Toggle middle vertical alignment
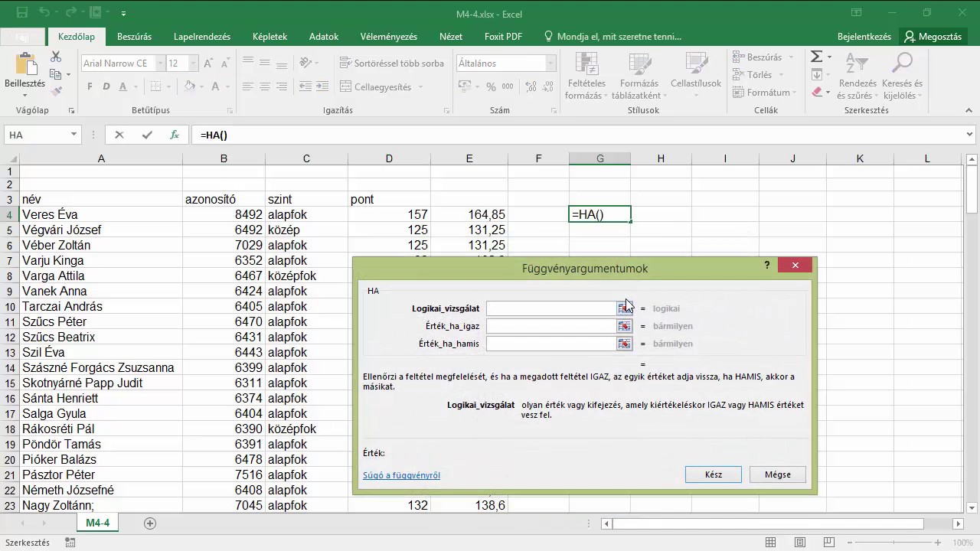The height and width of the screenshot is (551, 980). pos(265,64)
